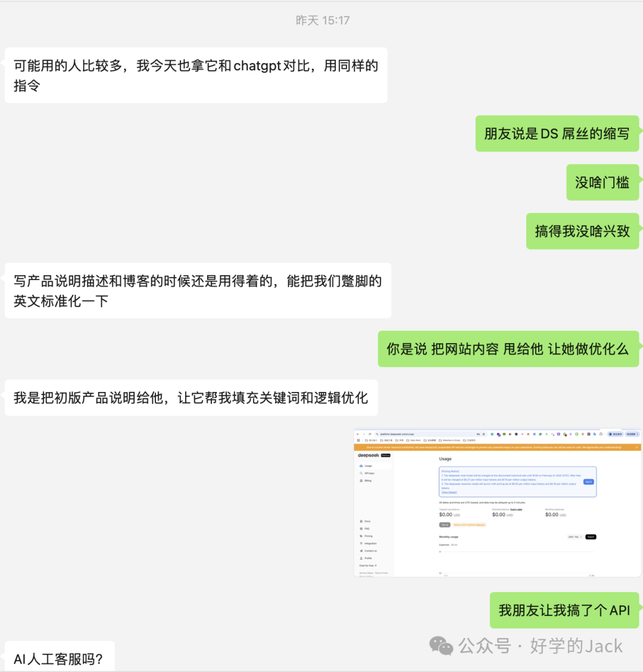
Task: Select the Usage icon in the deepseek sidebar
Action: click(361, 466)
